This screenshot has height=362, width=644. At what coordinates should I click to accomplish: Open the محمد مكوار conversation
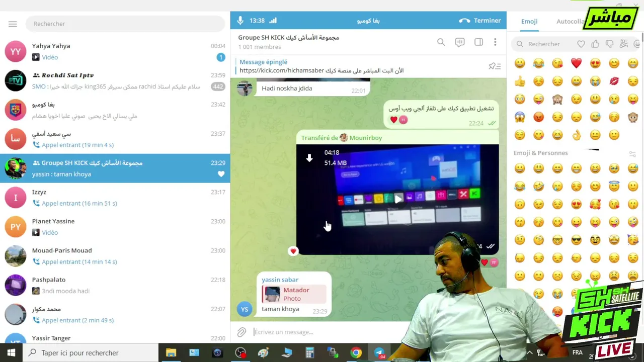[115, 314]
